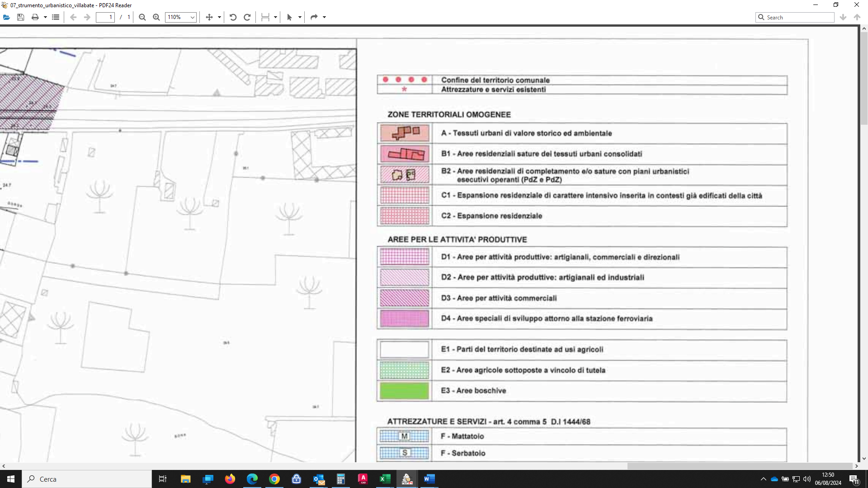Expand the page layout dropdown arrow
This screenshot has height=488, width=868.
pos(275,17)
